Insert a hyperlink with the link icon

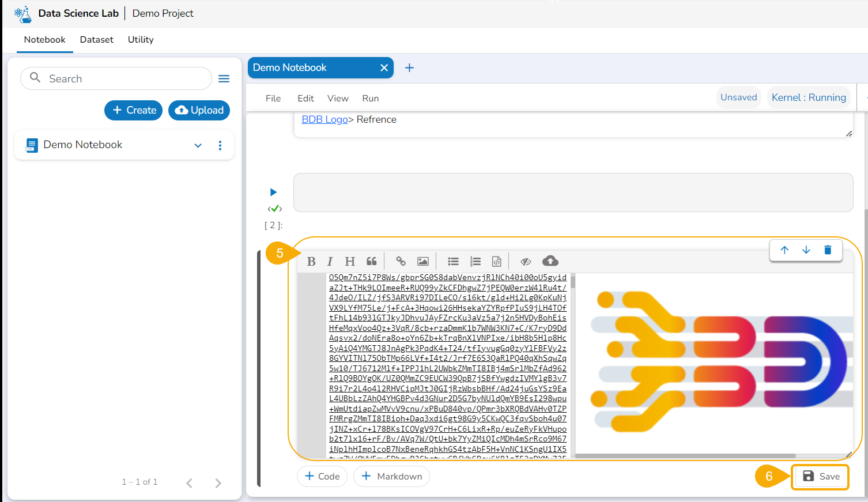[401, 262]
